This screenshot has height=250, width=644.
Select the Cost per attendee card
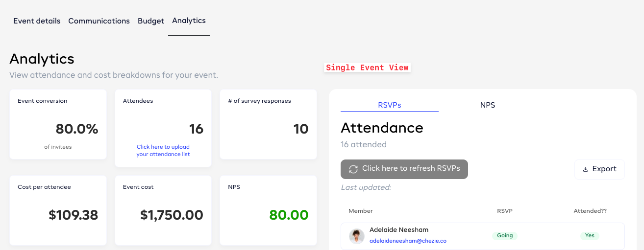click(58, 210)
